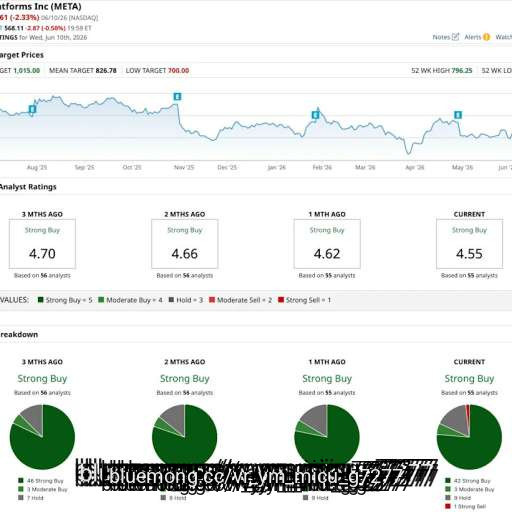512x512 pixels.
Task: Click the dark green Strong Buy = 5 swatch
Action: (x=41, y=300)
